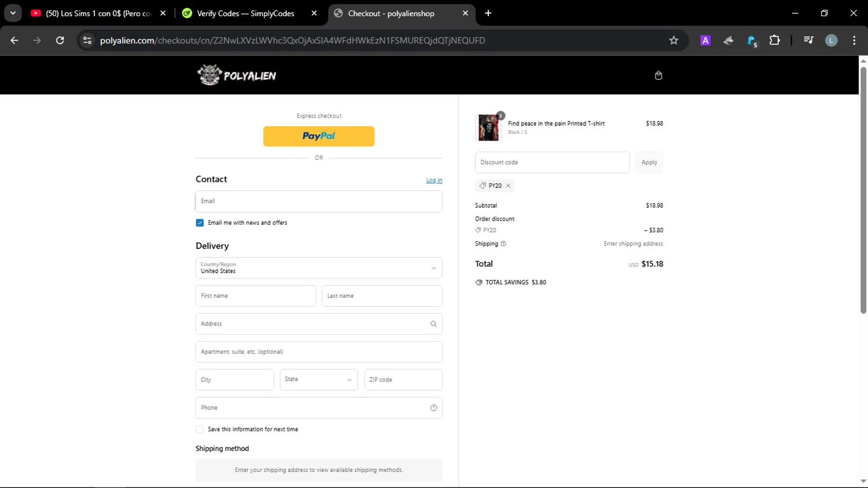Open the Extensions puzzle piece menu
This screenshot has width=868, height=488.
pos(774,41)
